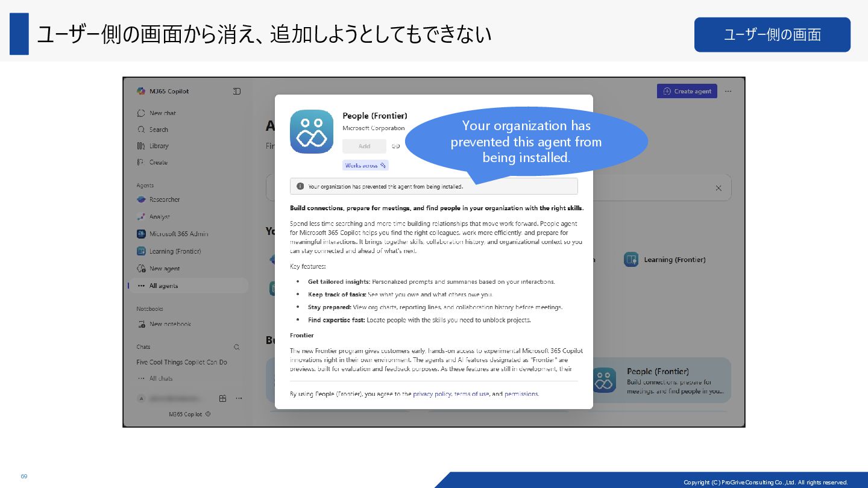Viewport: 868px width, 488px height.
Task: Open the Researcher agent
Action: point(159,199)
